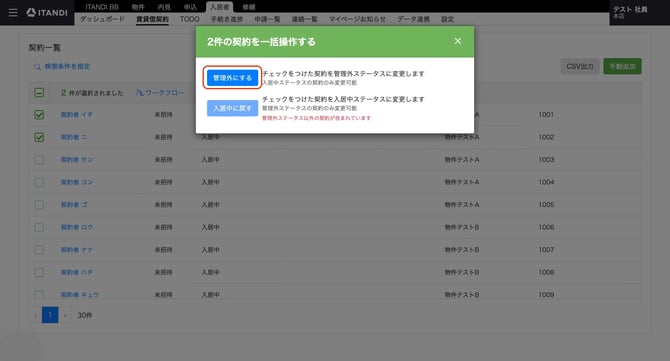Close the bulk operation dialog with X
This screenshot has width=670, height=361.
point(458,41)
